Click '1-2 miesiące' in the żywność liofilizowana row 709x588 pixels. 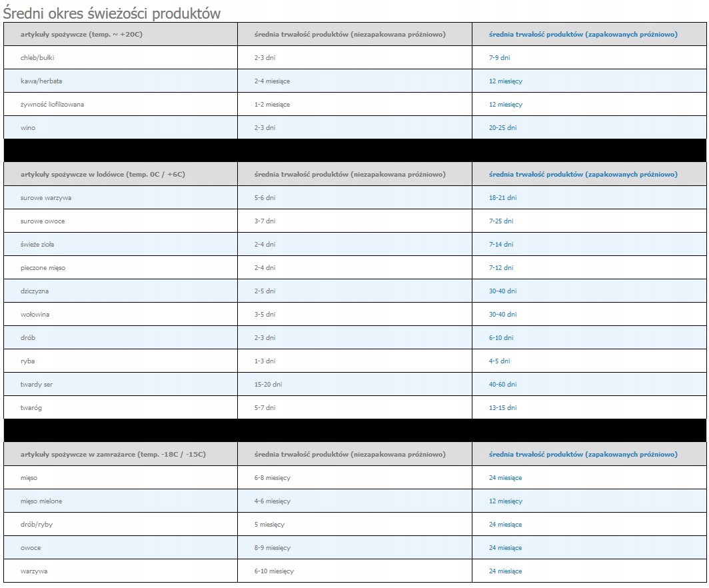[272, 105]
